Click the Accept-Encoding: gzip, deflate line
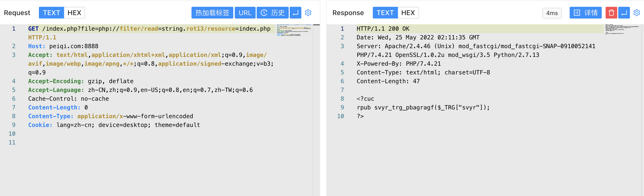This screenshot has height=196, width=644. pyautogui.click(x=81, y=81)
